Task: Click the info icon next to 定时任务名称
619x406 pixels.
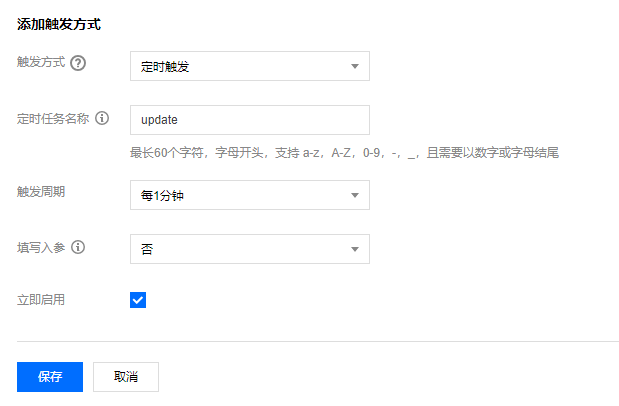Action: tap(102, 118)
